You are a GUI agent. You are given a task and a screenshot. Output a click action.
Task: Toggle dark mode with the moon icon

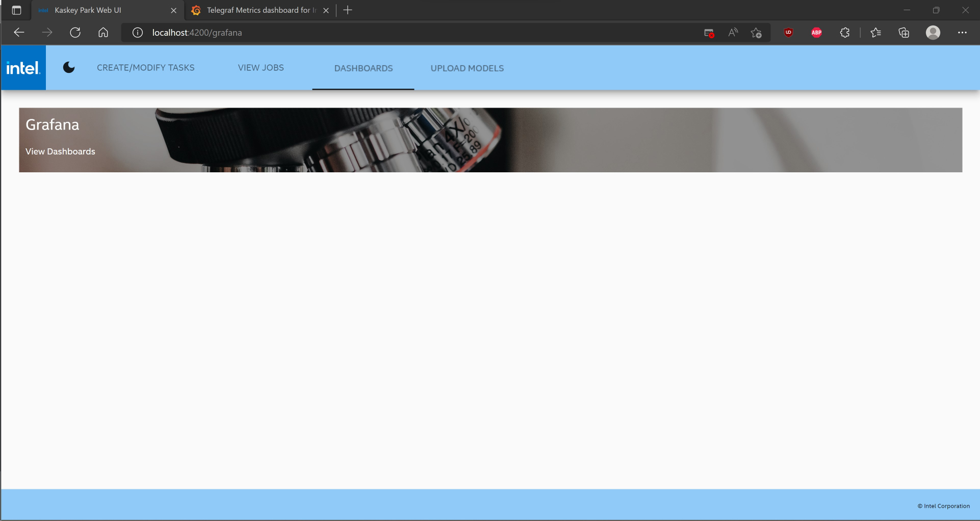point(69,68)
